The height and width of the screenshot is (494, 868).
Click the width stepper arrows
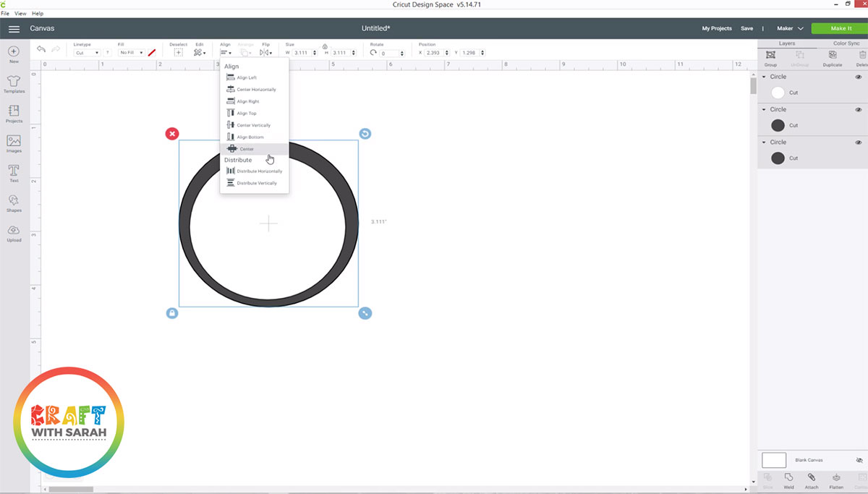[x=313, y=53]
